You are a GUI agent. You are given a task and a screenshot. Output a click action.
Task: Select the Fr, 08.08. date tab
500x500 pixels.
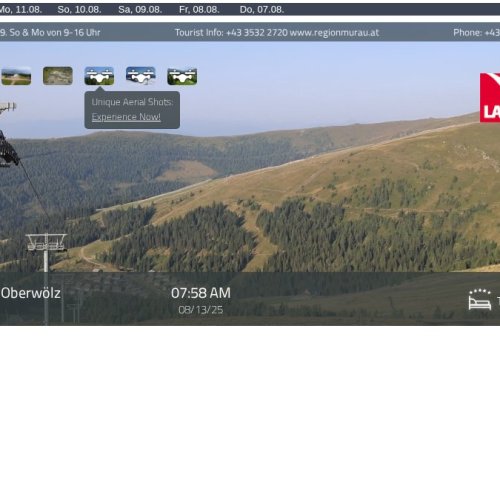point(199,10)
